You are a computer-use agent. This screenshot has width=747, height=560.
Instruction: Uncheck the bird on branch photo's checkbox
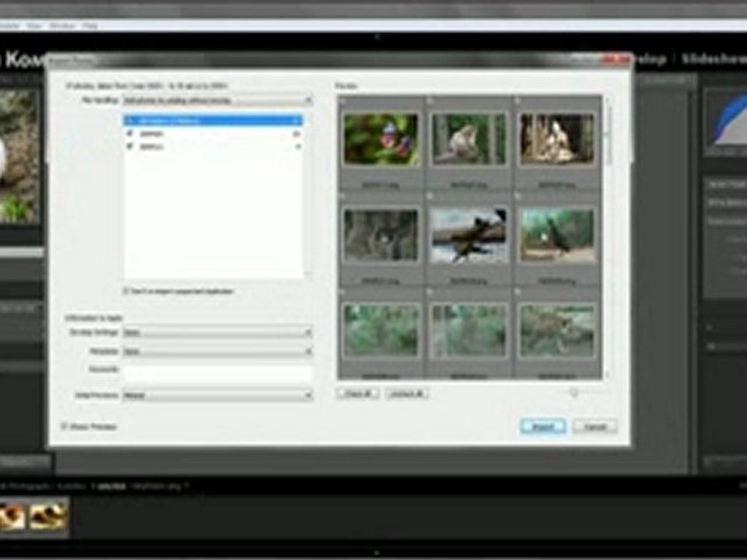pos(430,196)
